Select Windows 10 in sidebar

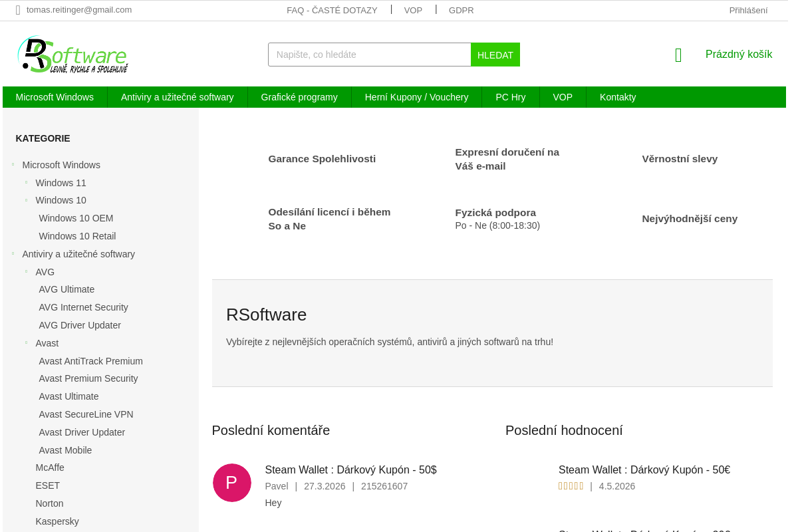[61, 200]
